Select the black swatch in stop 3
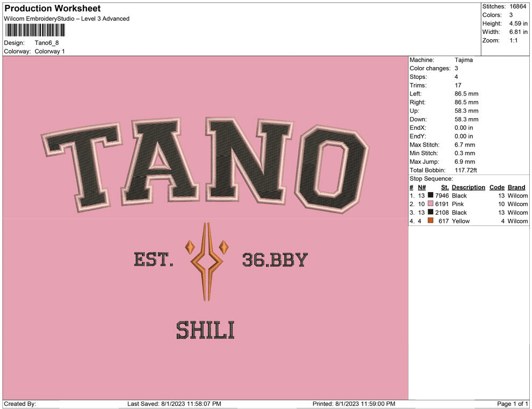Viewport: 532px width, 409px height. pos(430,212)
